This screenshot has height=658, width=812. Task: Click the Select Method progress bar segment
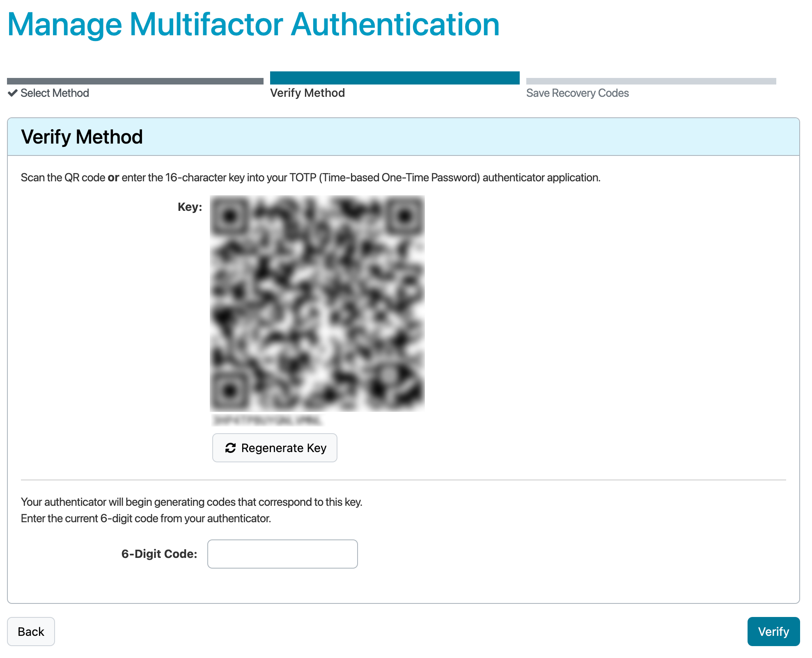135,81
